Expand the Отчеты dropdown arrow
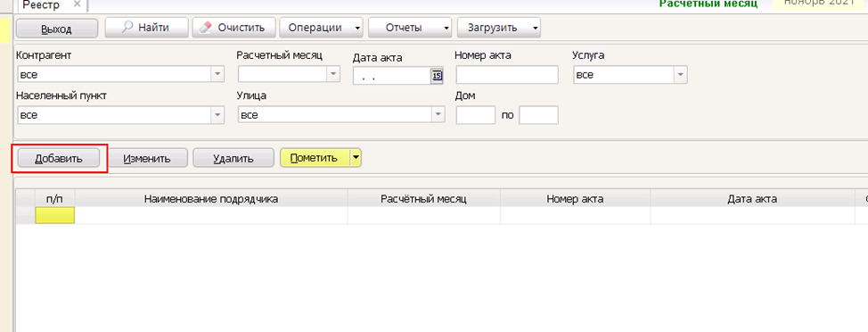The width and height of the screenshot is (868, 332). pos(446,28)
